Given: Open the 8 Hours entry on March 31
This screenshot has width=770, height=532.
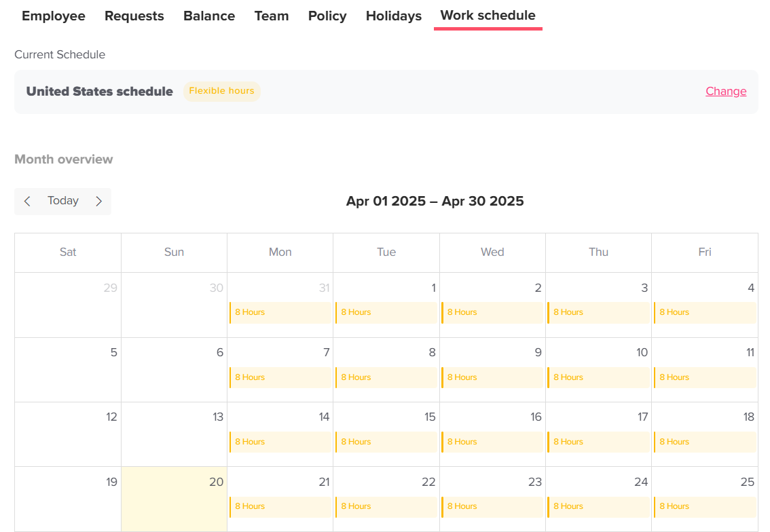Looking at the screenshot, I should click(280, 312).
